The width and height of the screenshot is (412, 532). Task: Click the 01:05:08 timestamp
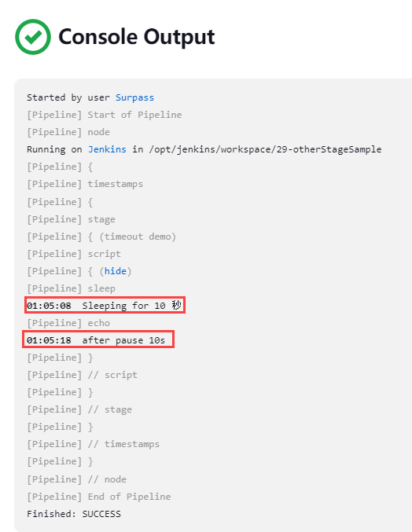pyautogui.click(x=49, y=306)
